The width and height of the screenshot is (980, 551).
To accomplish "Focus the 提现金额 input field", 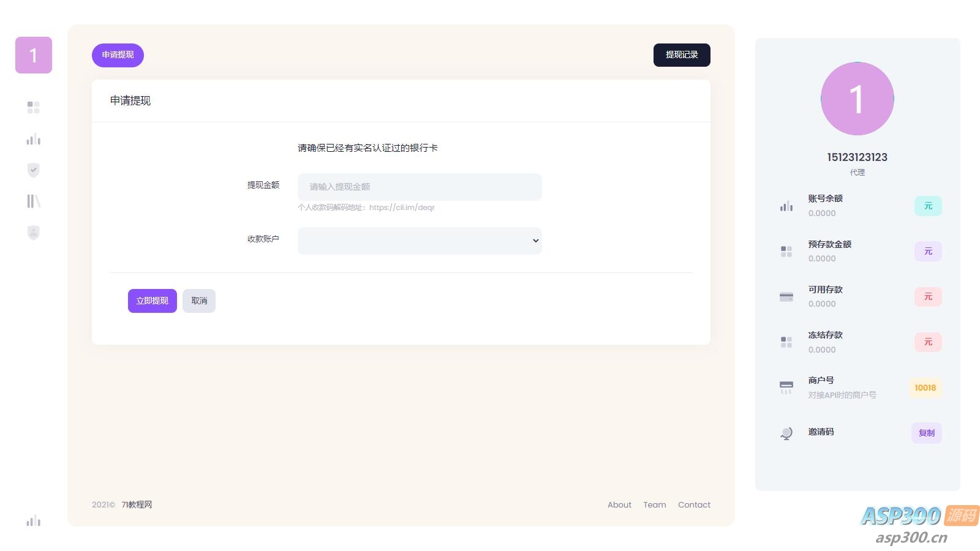I will (420, 187).
